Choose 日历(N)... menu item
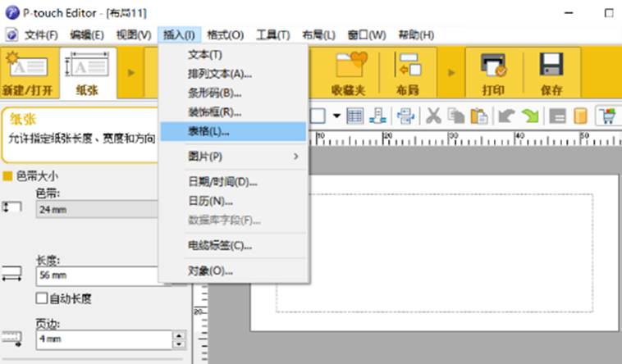The image size is (622, 364). coord(233,201)
